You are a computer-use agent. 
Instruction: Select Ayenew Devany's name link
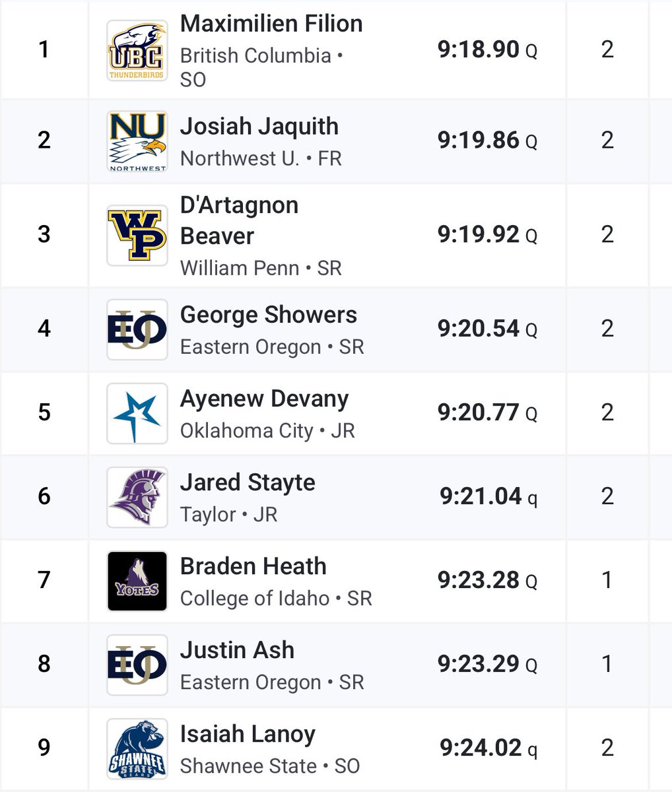(264, 399)
